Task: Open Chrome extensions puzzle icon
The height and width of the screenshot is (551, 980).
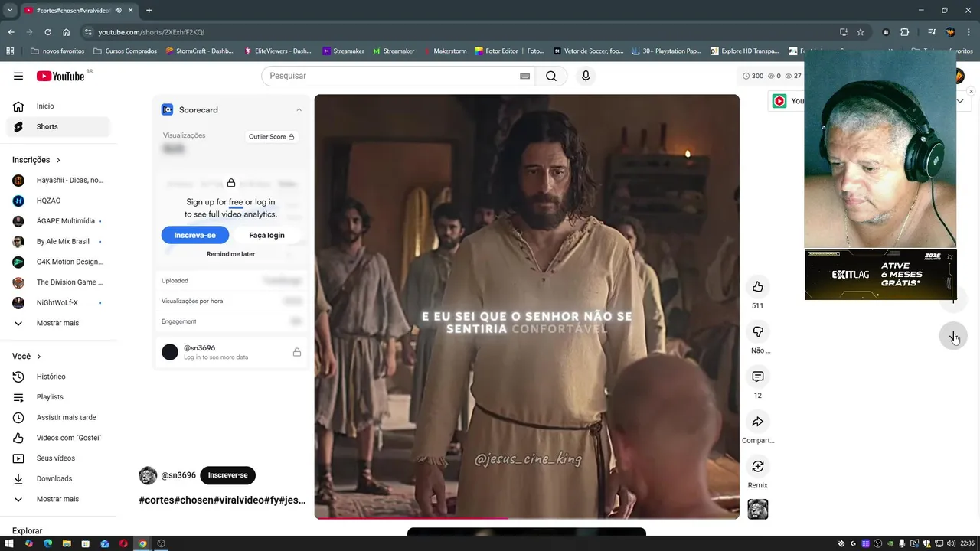Action: tap(904, 32)
